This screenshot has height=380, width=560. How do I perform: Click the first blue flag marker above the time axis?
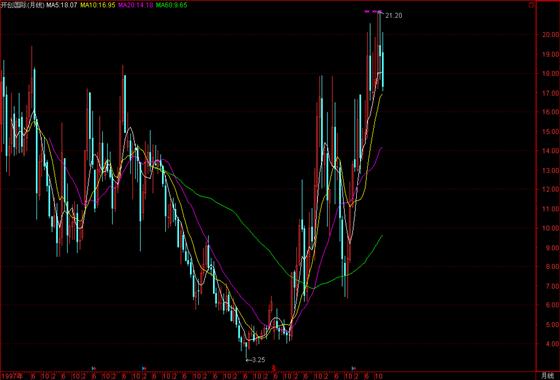[x=94, y=368]
